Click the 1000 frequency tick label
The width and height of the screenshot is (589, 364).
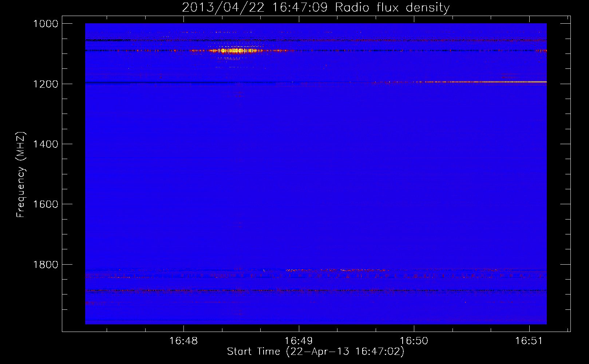pos(46,24)
